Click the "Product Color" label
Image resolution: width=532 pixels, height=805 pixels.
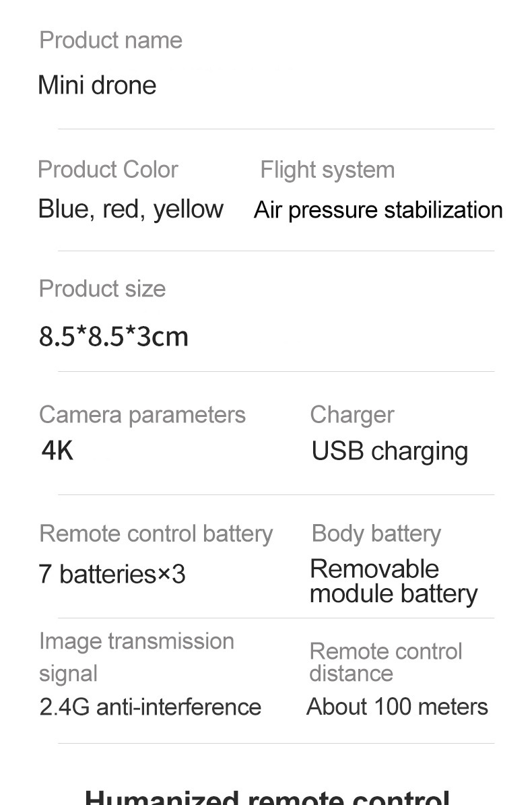point(108,170)
